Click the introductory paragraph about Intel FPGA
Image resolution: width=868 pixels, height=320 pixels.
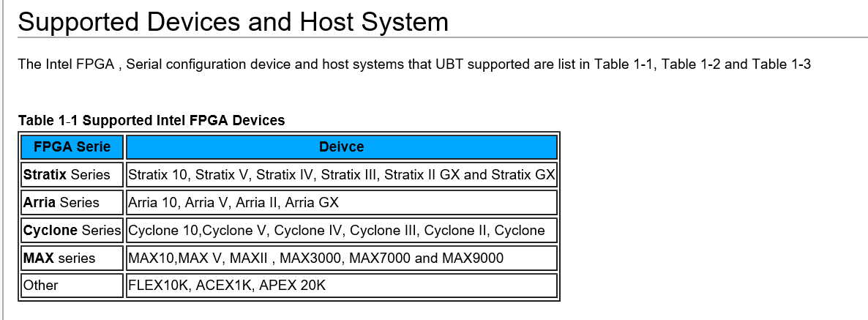coord(414,64)
